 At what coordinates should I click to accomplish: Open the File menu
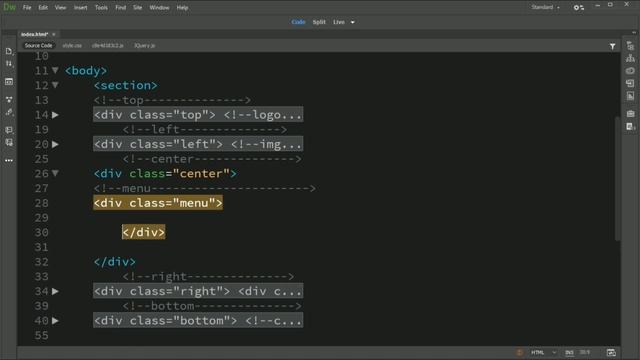click(27, 7)
